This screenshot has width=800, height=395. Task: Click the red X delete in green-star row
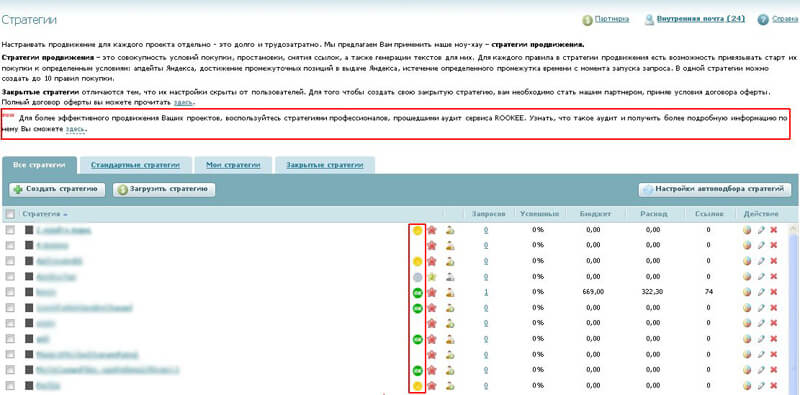tap(773, 276)
